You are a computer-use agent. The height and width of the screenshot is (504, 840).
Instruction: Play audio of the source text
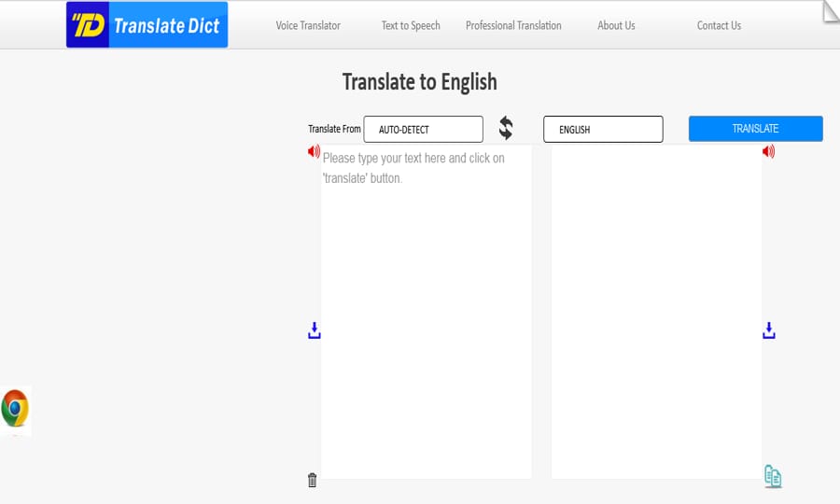[314, 151]
